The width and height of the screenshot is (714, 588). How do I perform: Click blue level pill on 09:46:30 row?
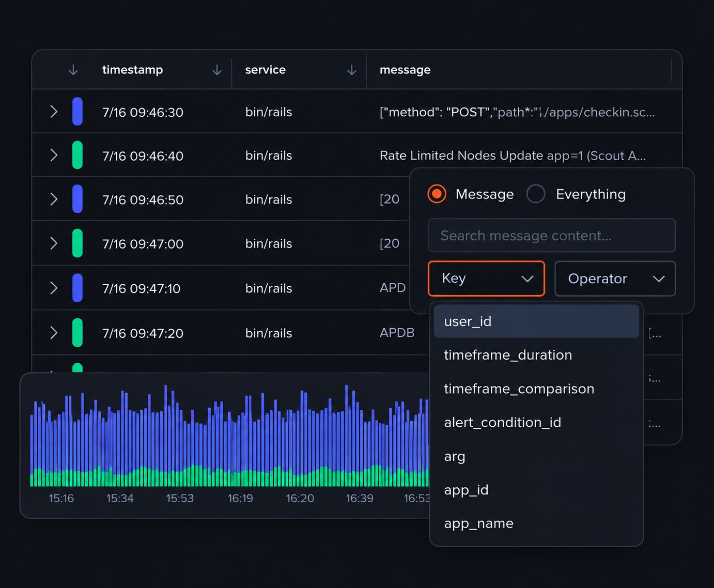77,111
